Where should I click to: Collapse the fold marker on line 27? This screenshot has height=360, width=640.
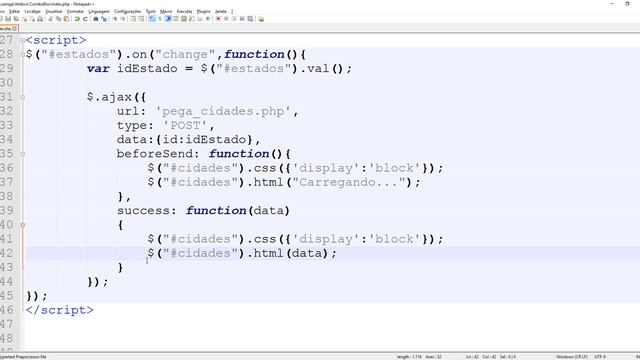pyautogui.click(x=22, y=40)
